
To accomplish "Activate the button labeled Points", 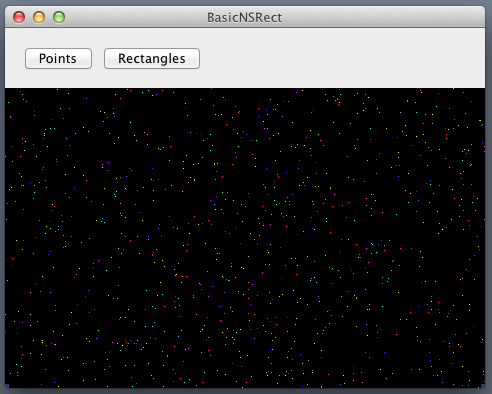I will click(x=58, y=59).
